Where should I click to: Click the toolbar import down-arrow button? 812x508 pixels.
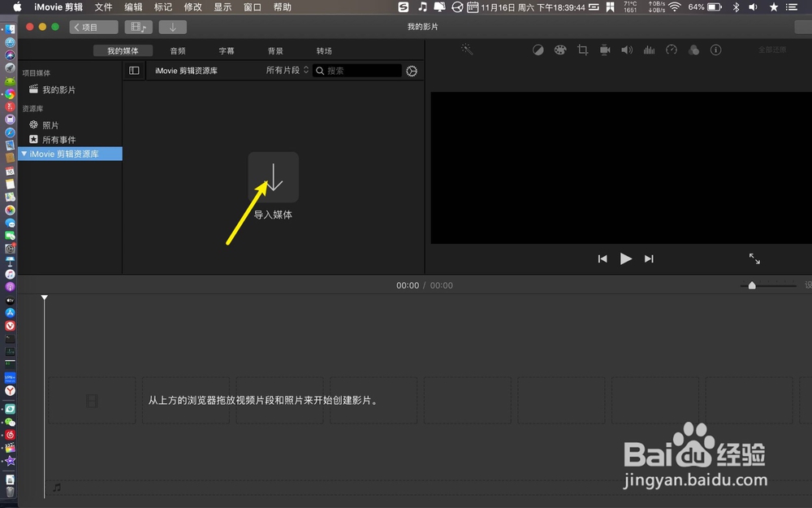(x=173, y=27)
